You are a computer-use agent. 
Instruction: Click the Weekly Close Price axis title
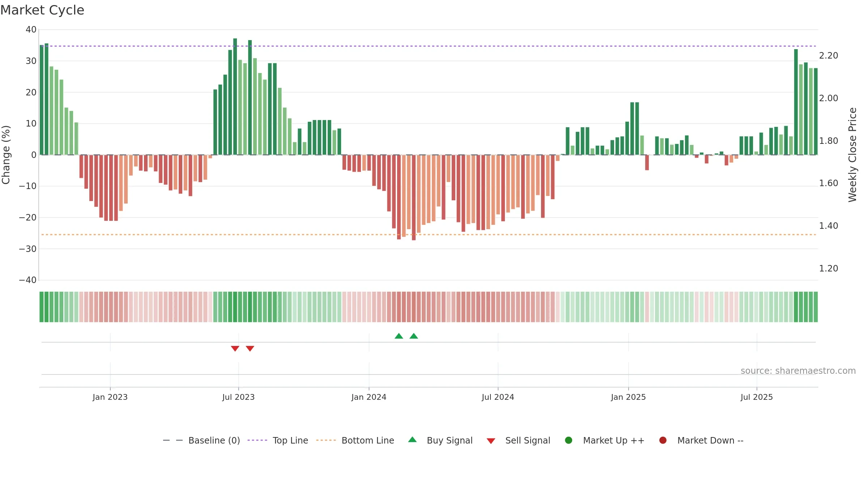click(852, 155)
